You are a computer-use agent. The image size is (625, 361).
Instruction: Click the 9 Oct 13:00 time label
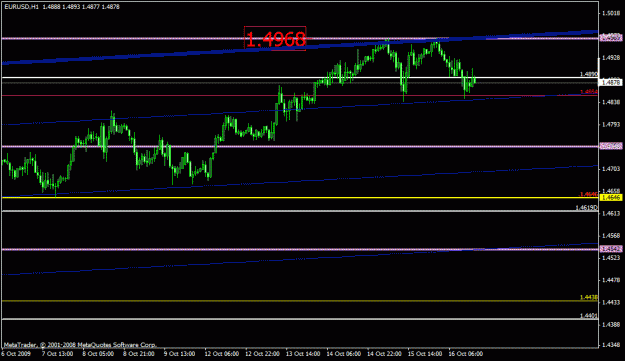click(x=179, y=354)
